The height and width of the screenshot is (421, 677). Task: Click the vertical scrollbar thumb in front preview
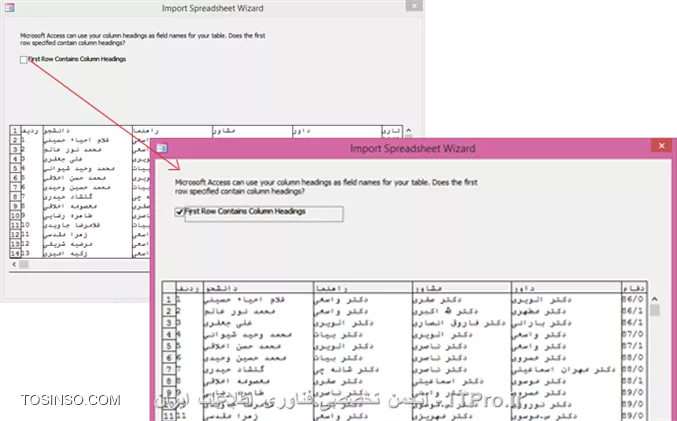(x=655, y=310)
